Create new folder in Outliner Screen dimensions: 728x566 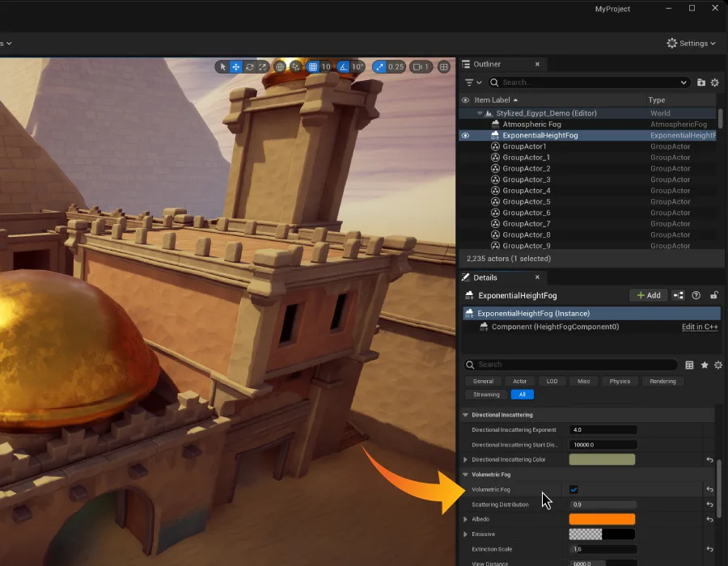tap(701, 82)
